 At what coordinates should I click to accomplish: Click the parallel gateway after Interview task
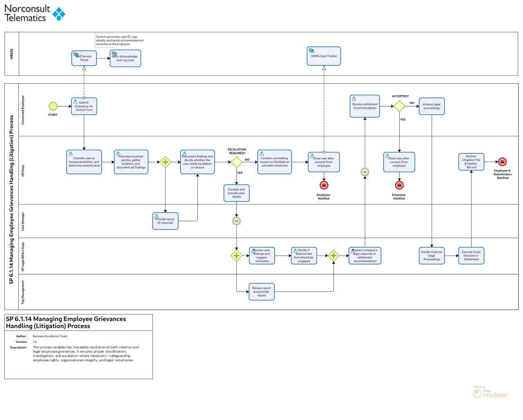pyautogui.click(x=165, y=162)
